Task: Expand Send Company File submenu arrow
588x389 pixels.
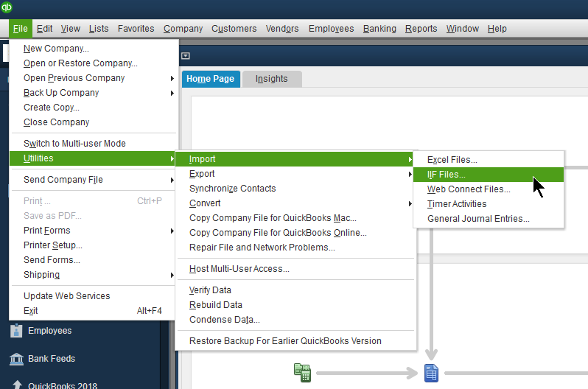Action: tap(172, 180)
